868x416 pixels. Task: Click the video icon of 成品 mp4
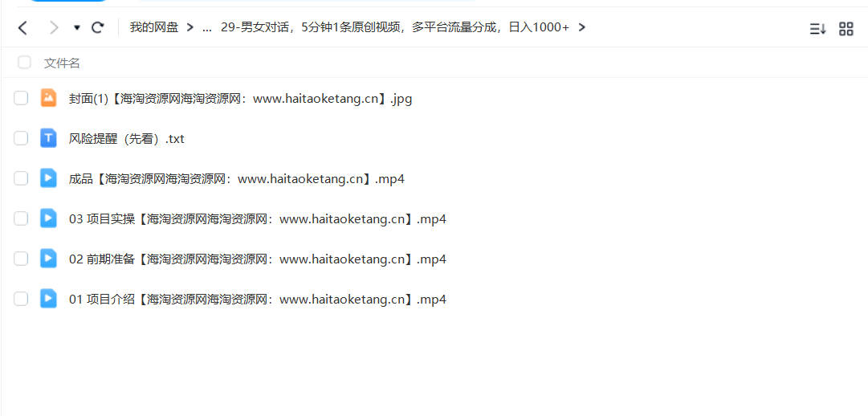point(49,177)
